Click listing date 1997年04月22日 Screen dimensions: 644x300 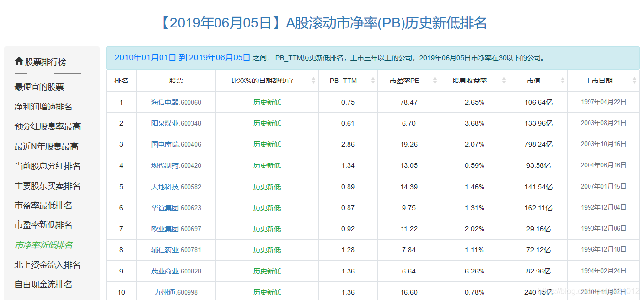coord(604,102)
